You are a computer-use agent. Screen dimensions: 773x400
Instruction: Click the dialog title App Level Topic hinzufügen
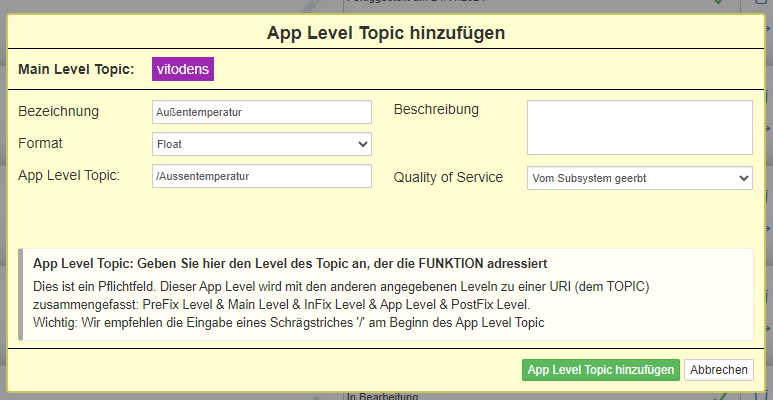point(386,33)
